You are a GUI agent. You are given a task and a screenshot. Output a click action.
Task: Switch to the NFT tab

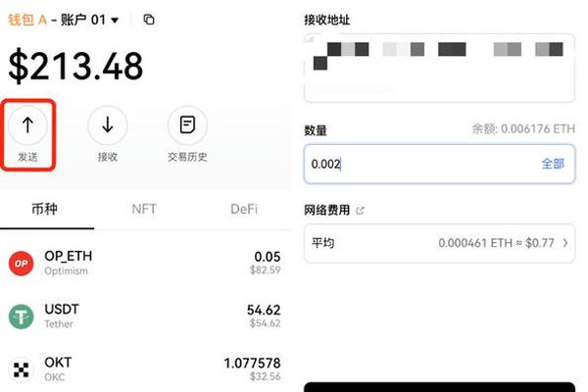click(x=144, y=210)
